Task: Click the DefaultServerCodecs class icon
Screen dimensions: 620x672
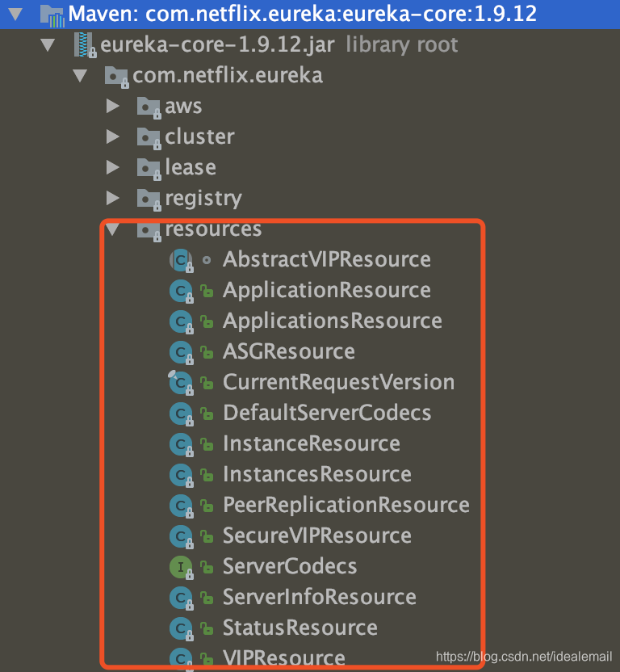Action: tap(182, 414)
